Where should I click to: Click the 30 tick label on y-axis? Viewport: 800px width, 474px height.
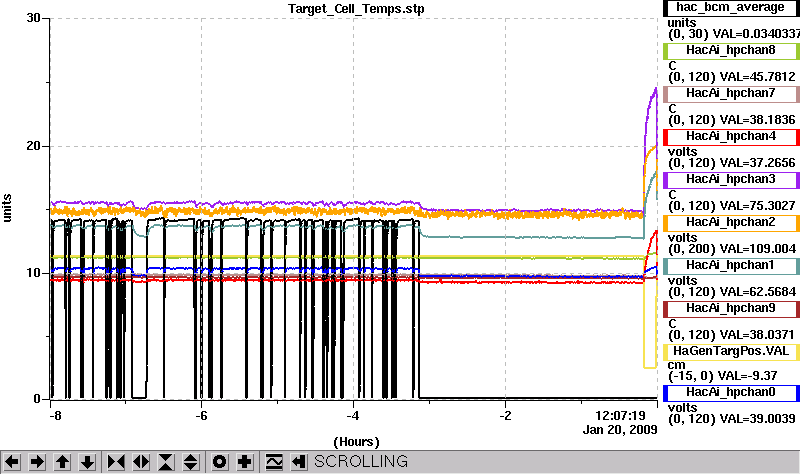(33, 18)
